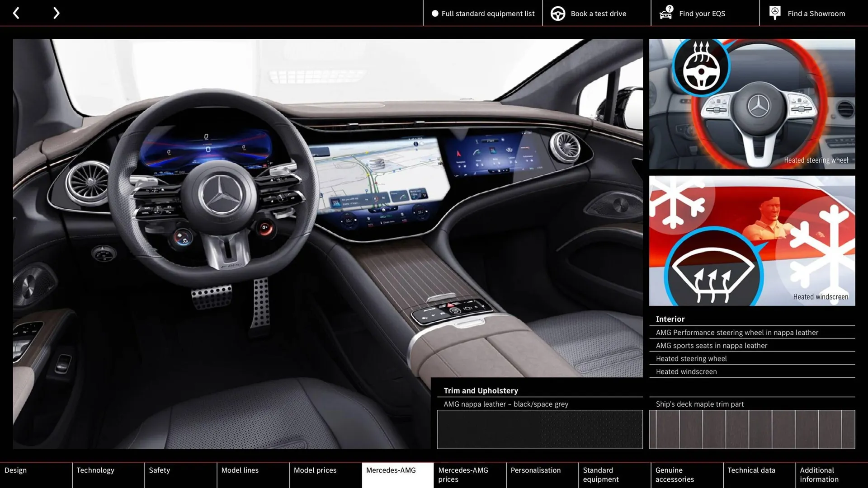868x488 pixels.
Task: Click the car icon next to Find your EQS
Action: (665, 13)
